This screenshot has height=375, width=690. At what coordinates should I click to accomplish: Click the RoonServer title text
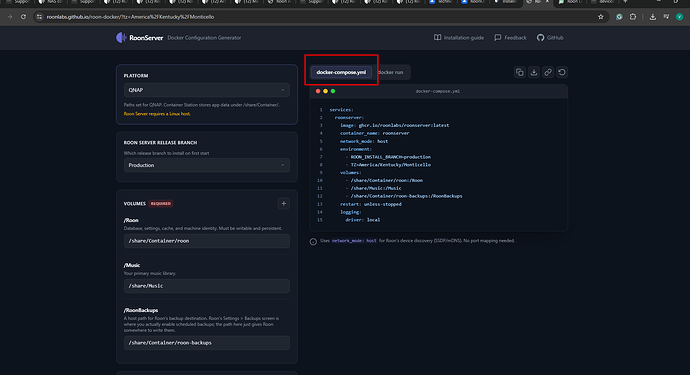(146, 37)
